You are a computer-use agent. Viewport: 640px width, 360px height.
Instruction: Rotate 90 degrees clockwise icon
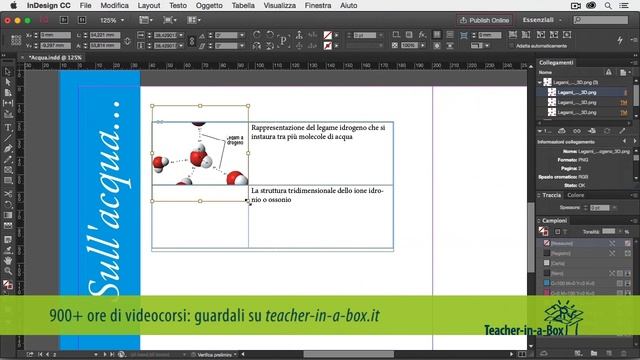256,35
